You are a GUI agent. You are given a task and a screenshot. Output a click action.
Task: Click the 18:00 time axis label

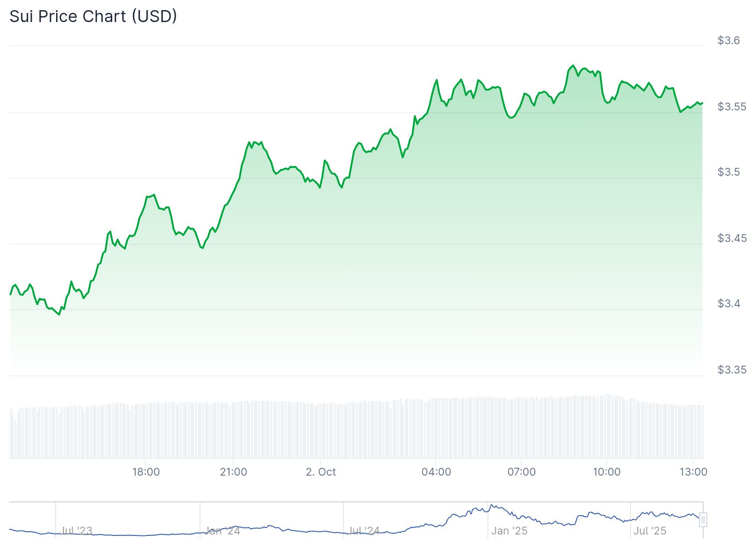coord(146,472)
